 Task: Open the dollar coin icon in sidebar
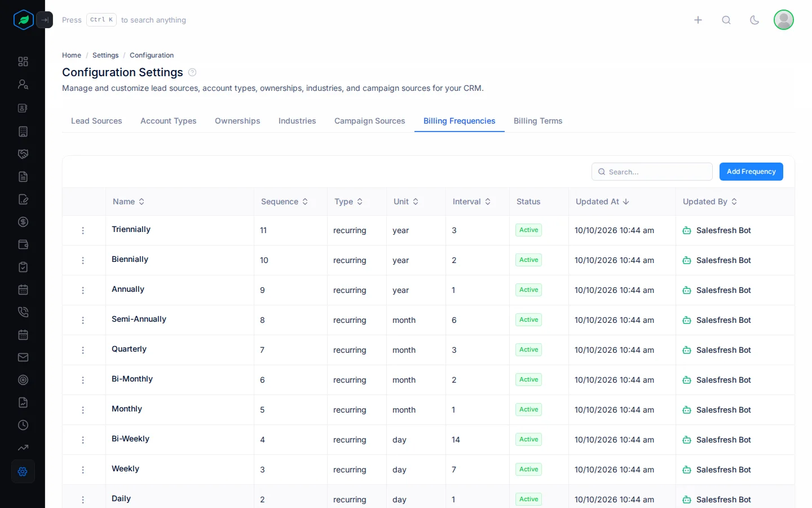[x=23, y=222]
